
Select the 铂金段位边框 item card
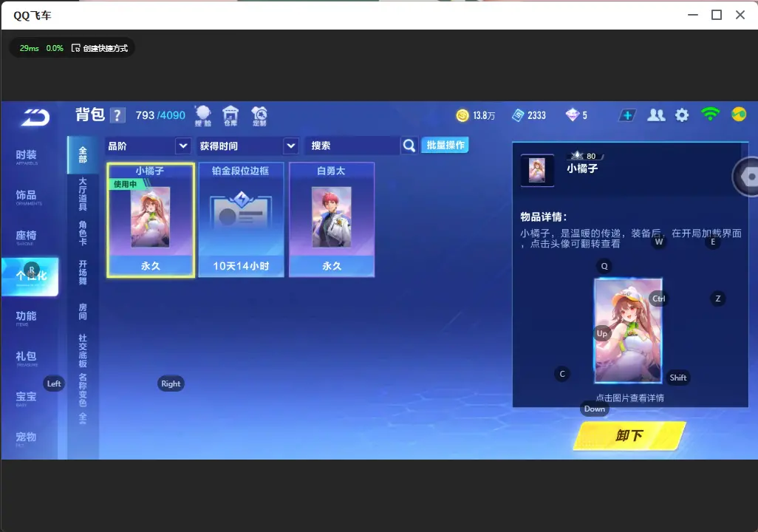pyautogui.click(x=241, y=220)
